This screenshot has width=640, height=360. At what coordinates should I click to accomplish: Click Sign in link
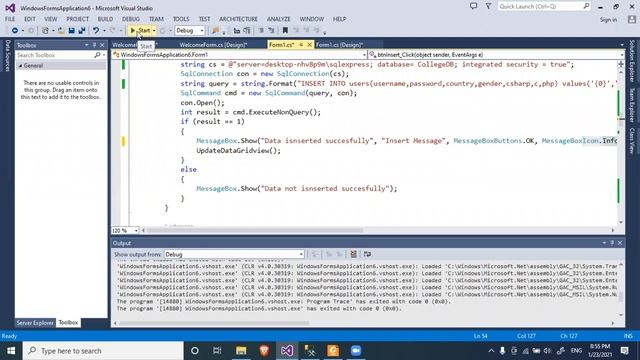(608, 20)
